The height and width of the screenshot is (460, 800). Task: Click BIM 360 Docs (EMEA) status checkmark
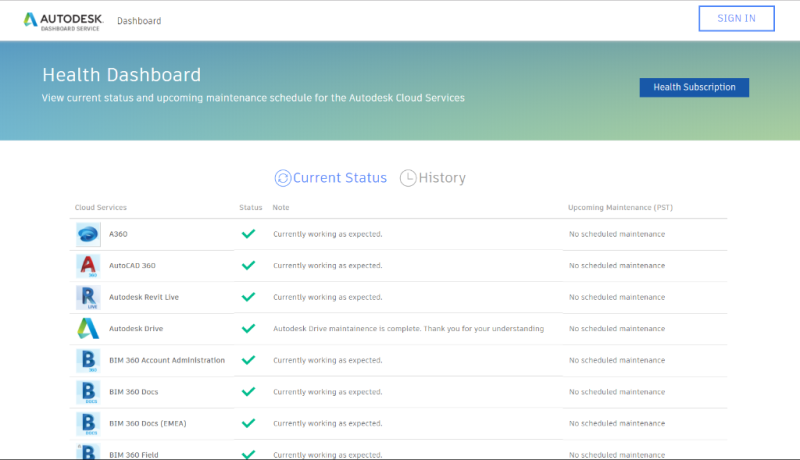point(248,423)
